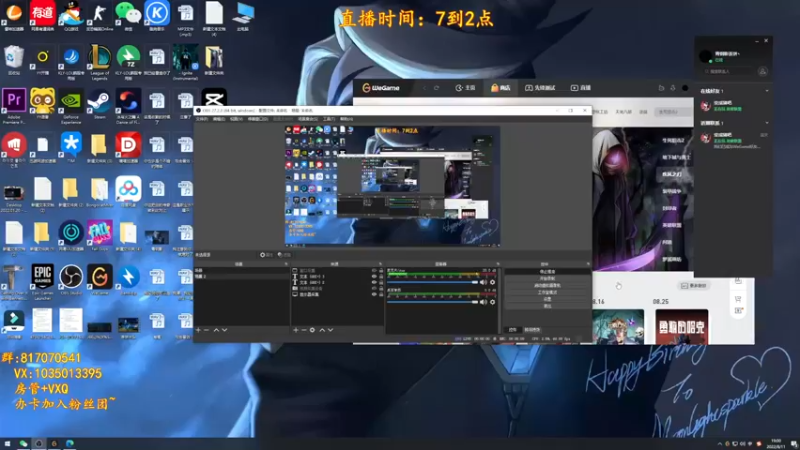The height and width of the screenshot is (450, 800).
Task: Open WeGame profile avatar in top bar
Action: click(685, 88)
